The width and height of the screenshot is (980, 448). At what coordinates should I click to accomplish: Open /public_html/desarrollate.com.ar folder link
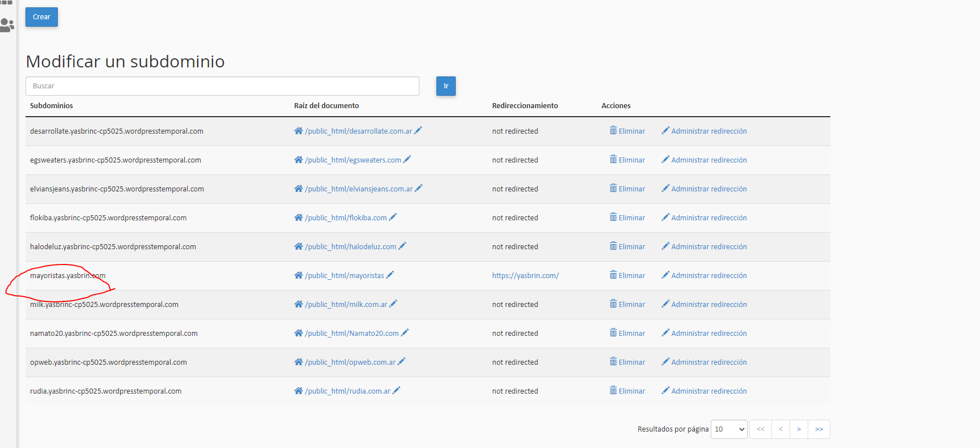point(359,131)
